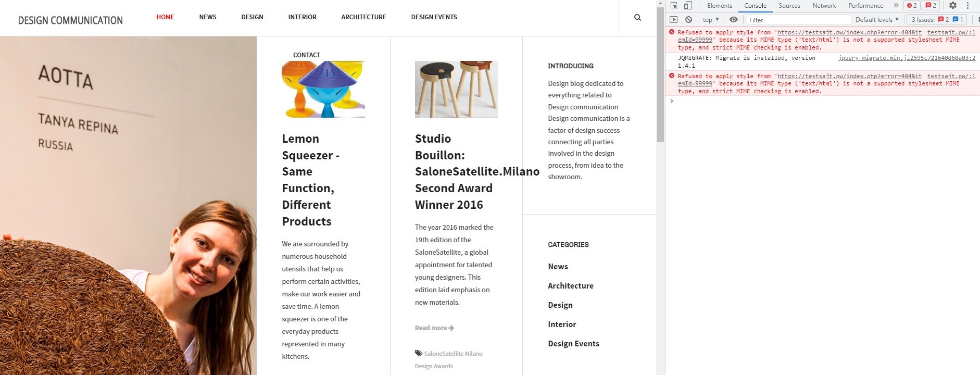
Task: Open DevTools settings gear
Action: (x=952, y=6)
